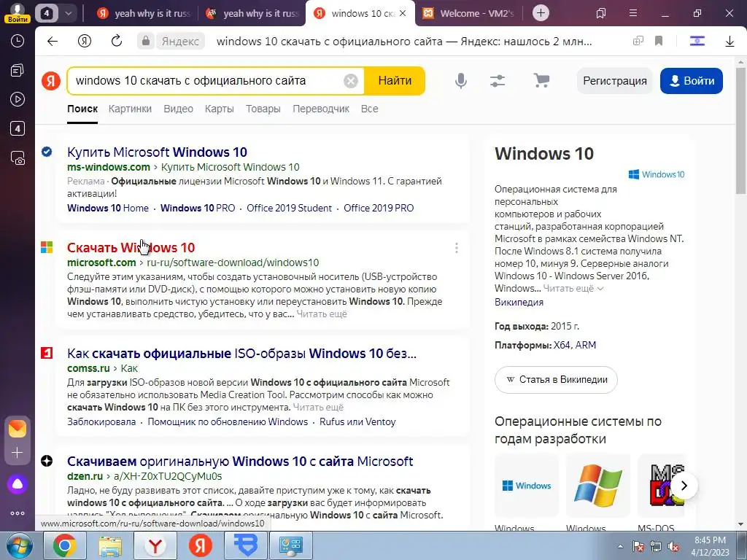The height and width of the screenshot is (560, 747).
Task: Open the Переводчик tab
Action: (x=321, y=109)
